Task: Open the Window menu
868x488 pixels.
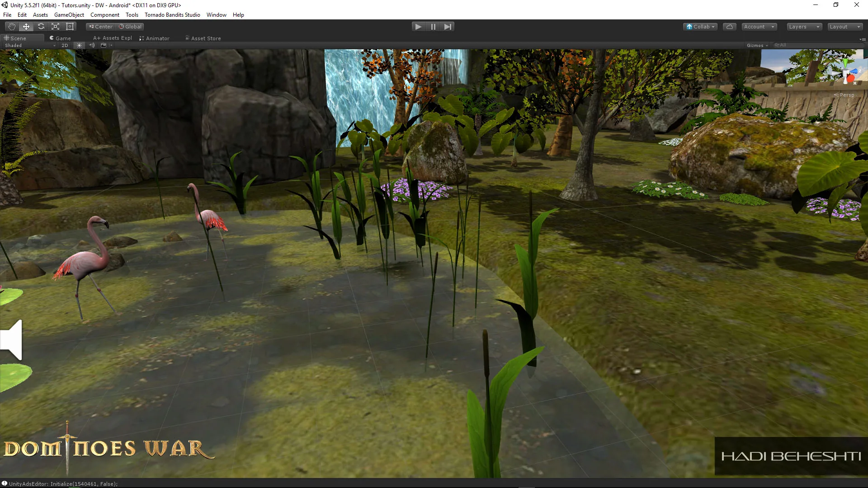Action: [217, 15]
